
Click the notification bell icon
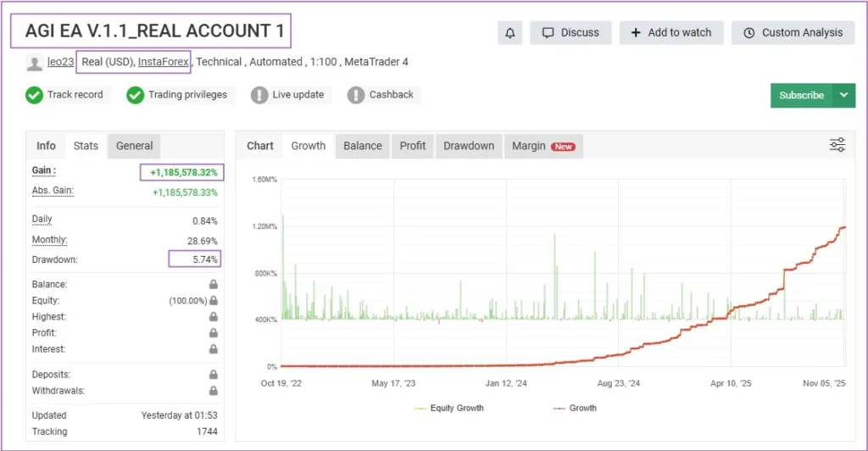click(509, 33)
